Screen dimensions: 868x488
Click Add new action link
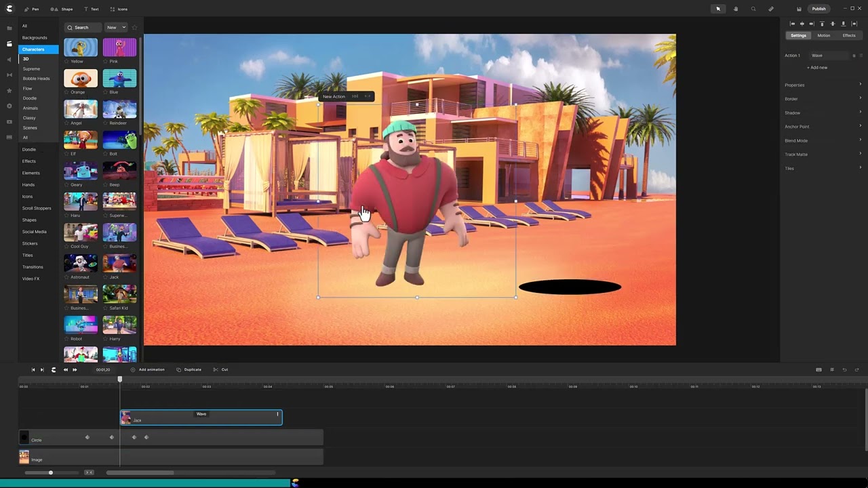coord(817,68)
